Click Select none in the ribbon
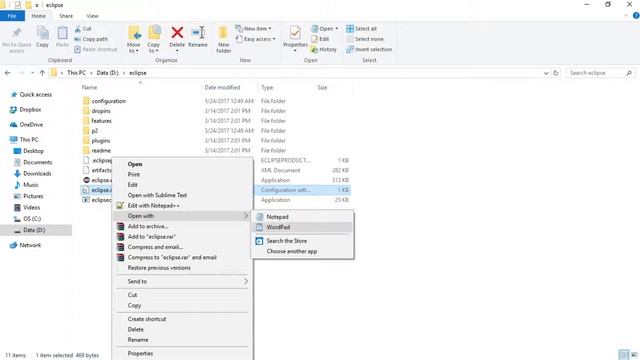The width and height of the screenshot is (640, 360). 365,39
